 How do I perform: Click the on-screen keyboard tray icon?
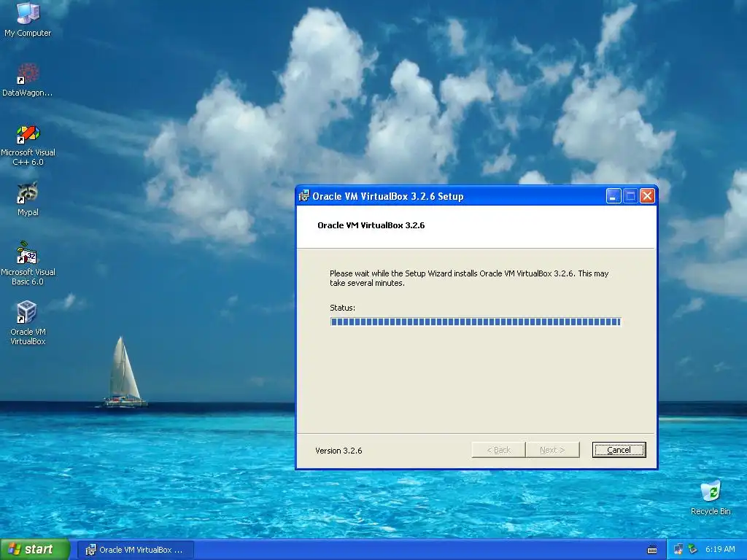coord(652,550)
